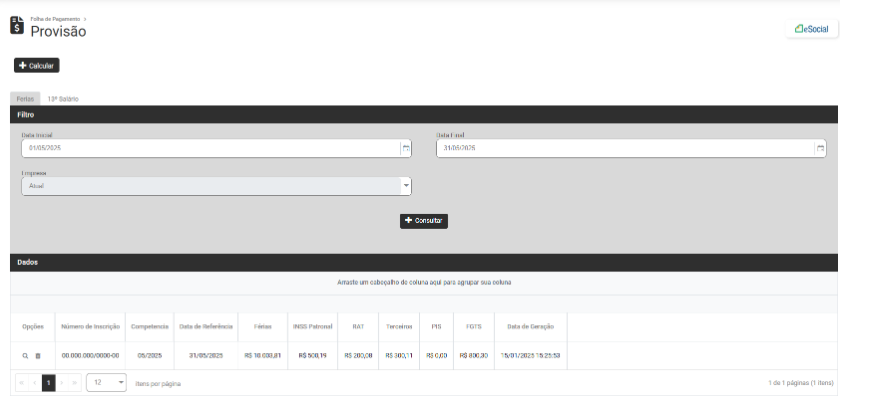Click the Calcular button

[x=37, y=66]
